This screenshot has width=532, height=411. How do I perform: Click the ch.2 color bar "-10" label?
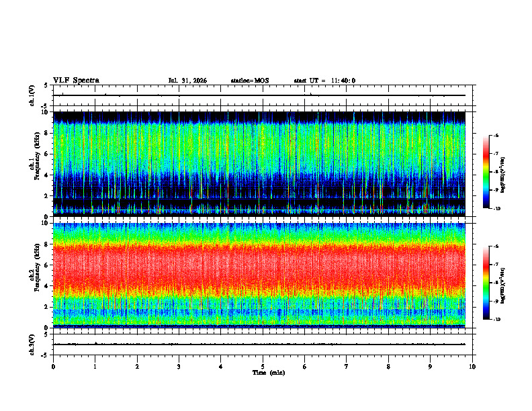coord(496,320)
